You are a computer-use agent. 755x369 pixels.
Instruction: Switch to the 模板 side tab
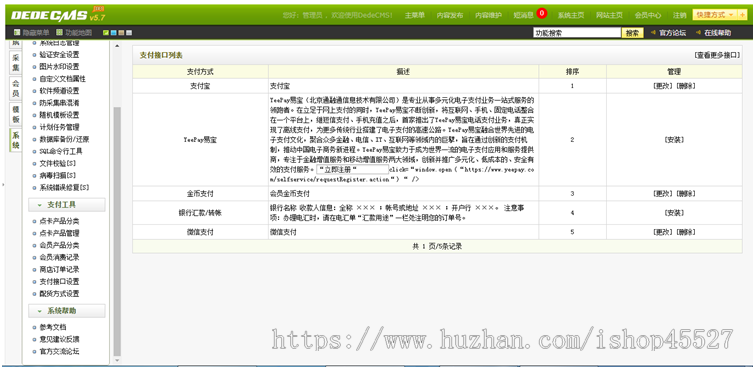click(16, 114)
